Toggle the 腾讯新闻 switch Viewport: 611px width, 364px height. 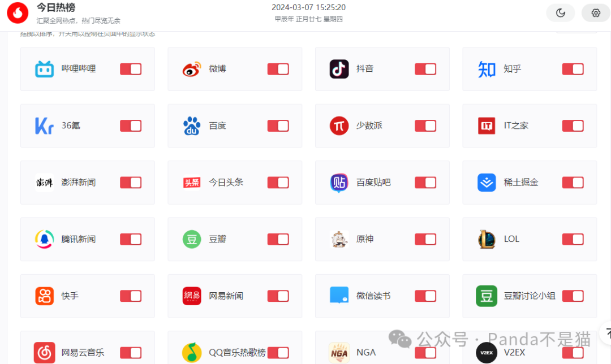pos(131,240)
